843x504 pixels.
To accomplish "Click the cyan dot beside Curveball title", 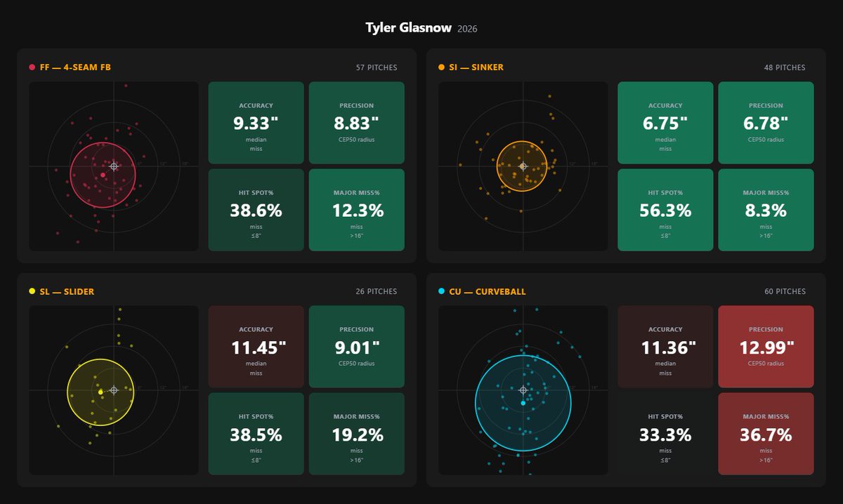I will [x=441, y=291].
